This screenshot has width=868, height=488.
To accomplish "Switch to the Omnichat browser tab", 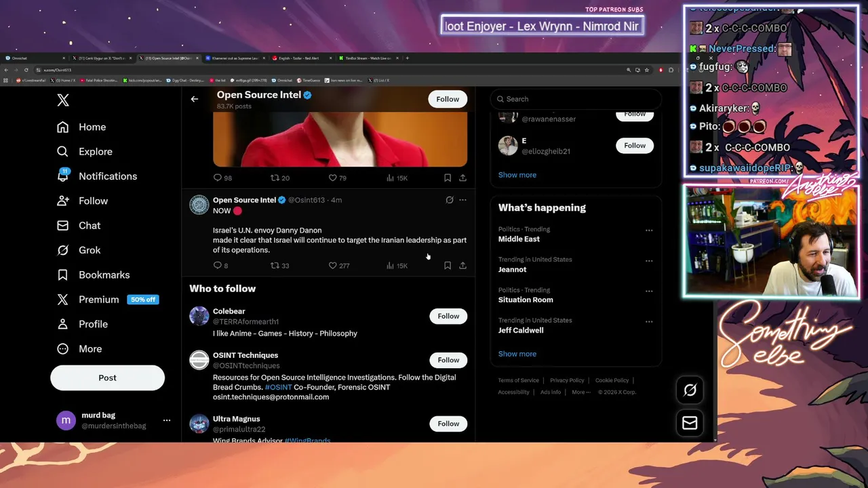I will 34,58.
